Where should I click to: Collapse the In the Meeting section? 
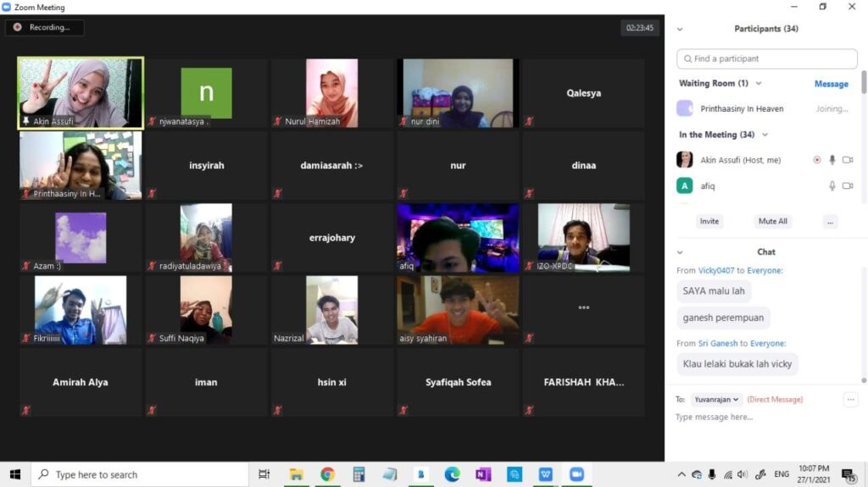tap(765, 135)
